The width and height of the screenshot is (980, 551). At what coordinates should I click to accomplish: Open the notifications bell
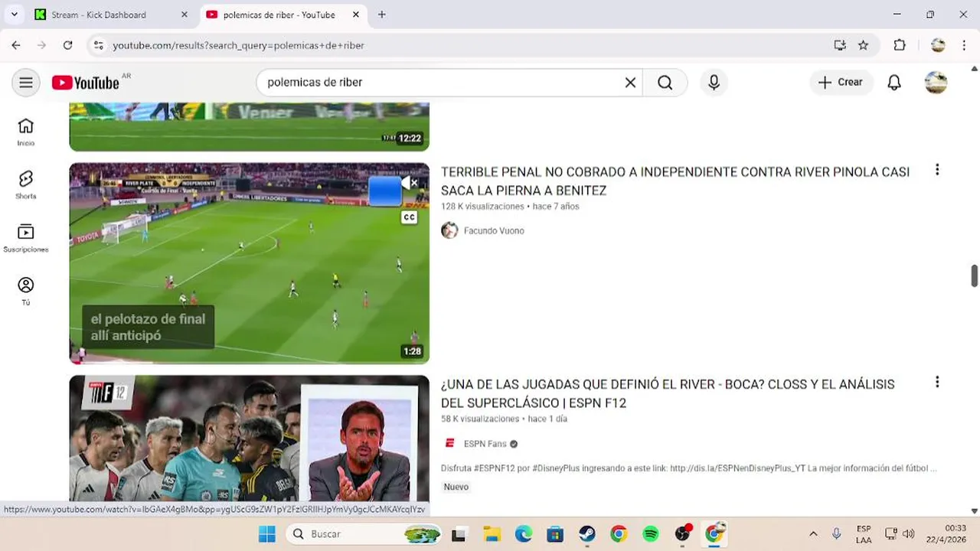[x=894, y=83]
